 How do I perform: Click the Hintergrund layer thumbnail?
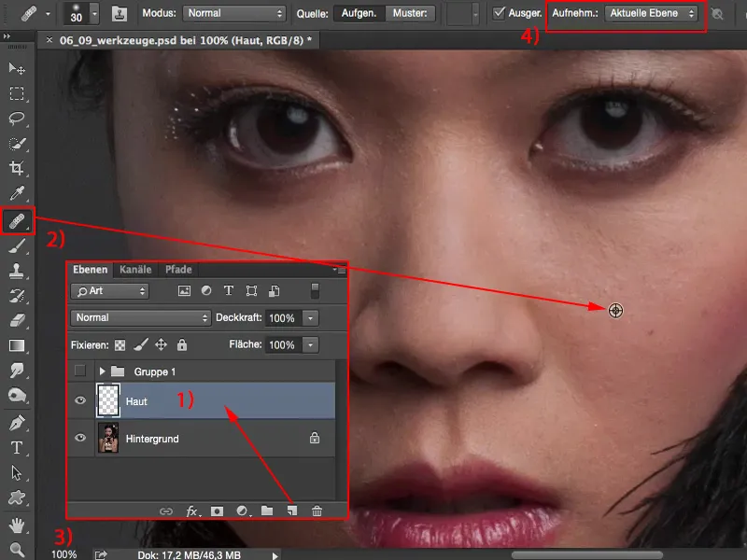110,438
